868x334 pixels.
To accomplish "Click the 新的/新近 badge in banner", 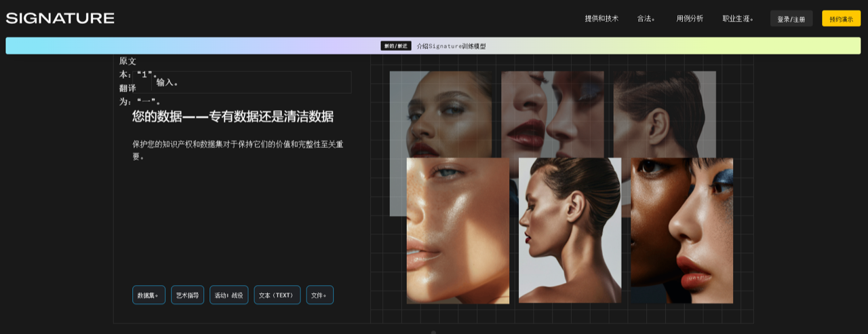I will pos(396,45).
